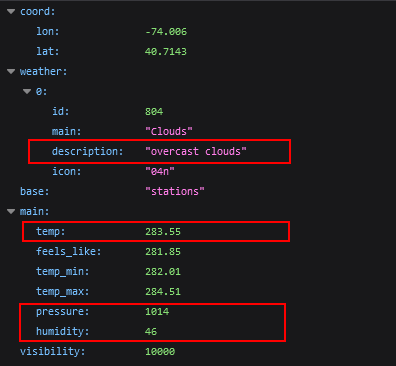
Task: Select the temp value 283.55
Action: [x=163, y=231]
